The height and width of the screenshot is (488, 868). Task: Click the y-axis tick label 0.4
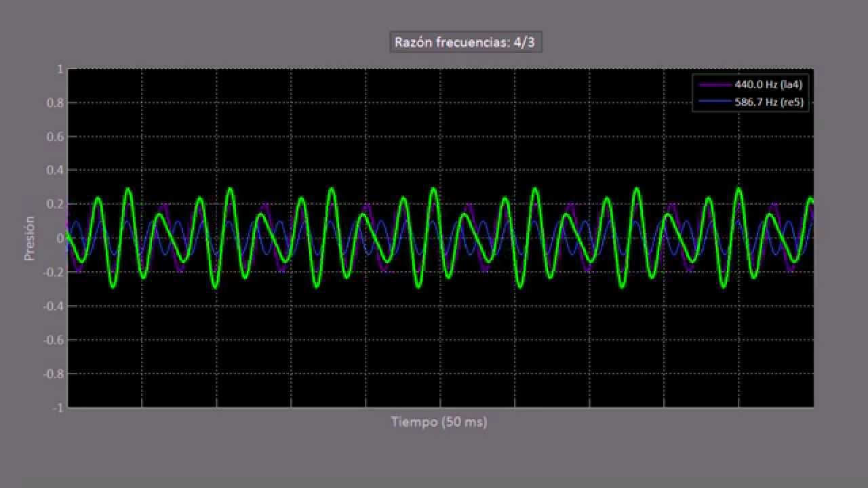point(56,171)
